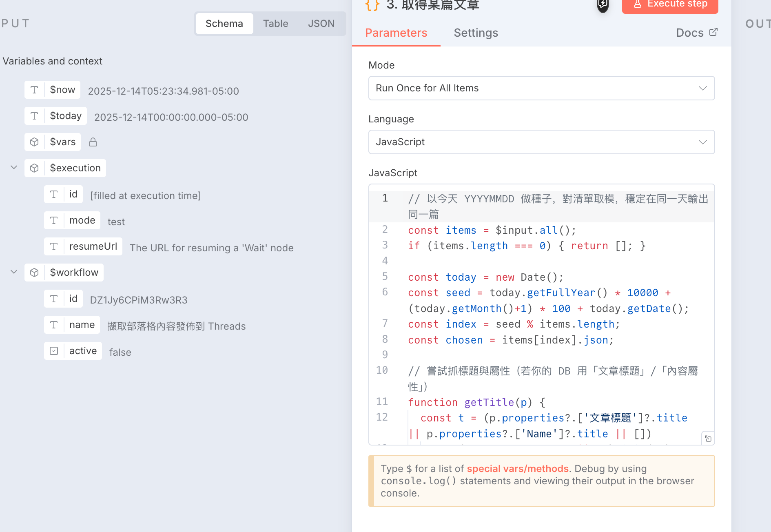The image size is (771, 532).
Task: Click the expand code editor icon
Action: point(708,439)
